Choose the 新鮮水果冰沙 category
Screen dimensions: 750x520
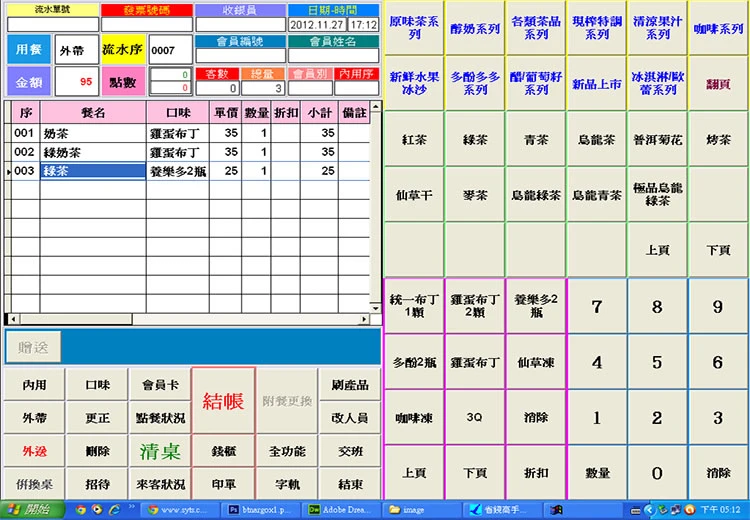click(414, 83)
